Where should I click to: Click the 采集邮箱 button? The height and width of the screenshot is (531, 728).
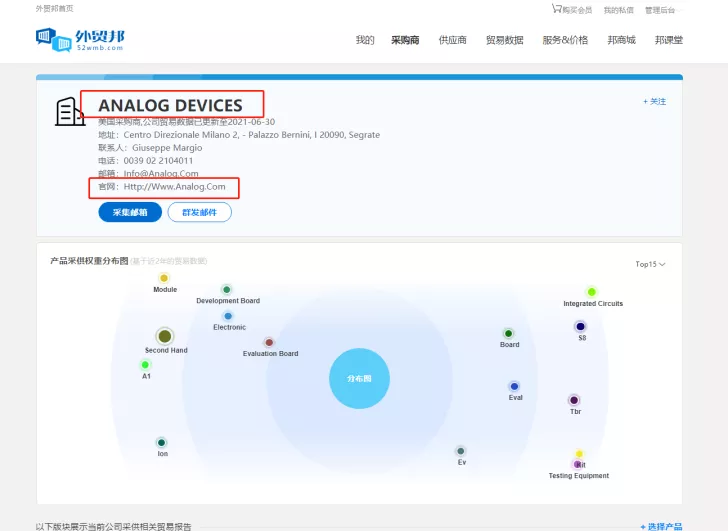pos(130,212)
